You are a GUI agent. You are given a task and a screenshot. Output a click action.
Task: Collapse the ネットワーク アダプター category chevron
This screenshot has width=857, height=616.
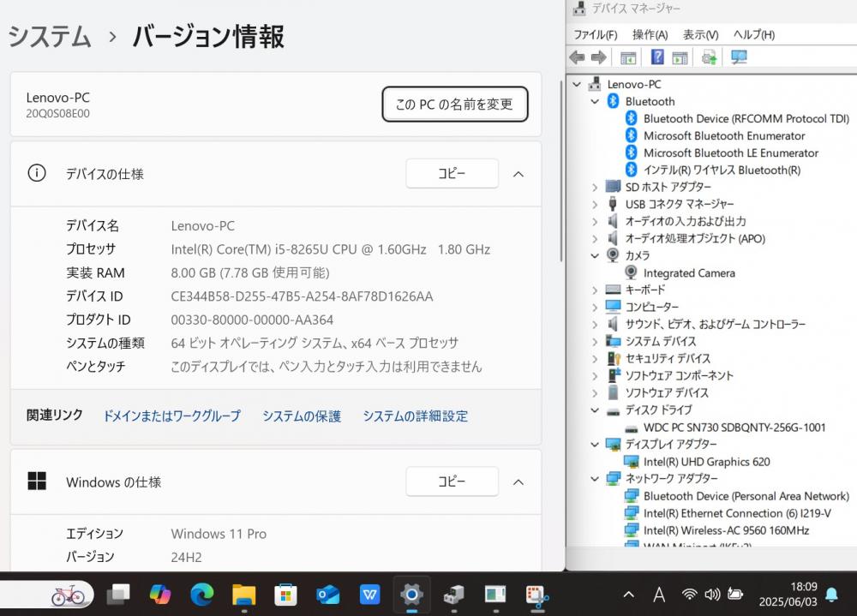[596, 479]
